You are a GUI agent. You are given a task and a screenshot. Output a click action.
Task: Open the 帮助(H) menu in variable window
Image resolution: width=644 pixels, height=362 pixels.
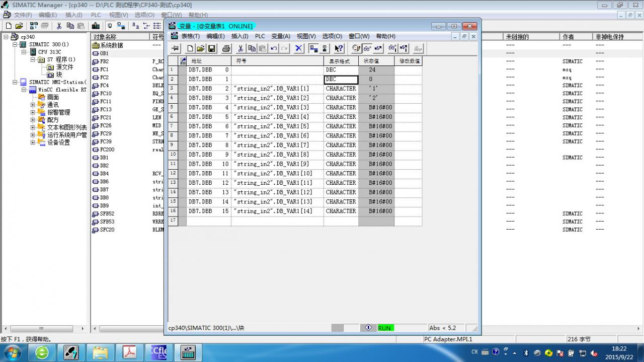tap(385, 36)
